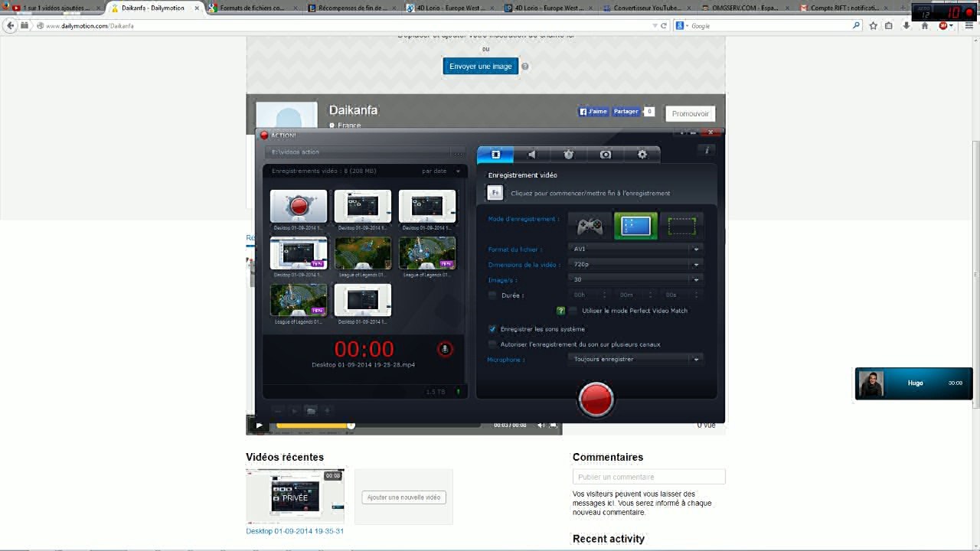Click the Envoyer une image button
Image resolution: width=980 pixels, height=551 pixels.
coord(481,67)
